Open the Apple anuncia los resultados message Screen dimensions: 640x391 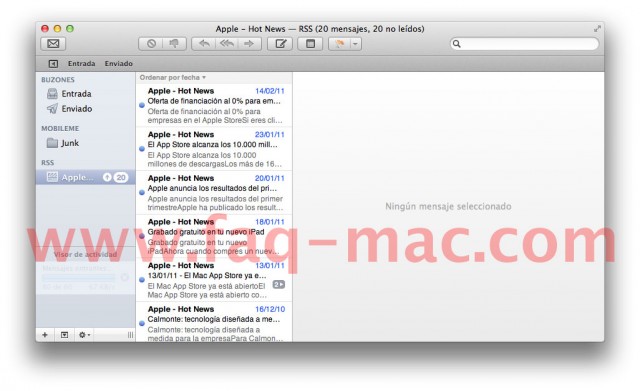[214, 193]
